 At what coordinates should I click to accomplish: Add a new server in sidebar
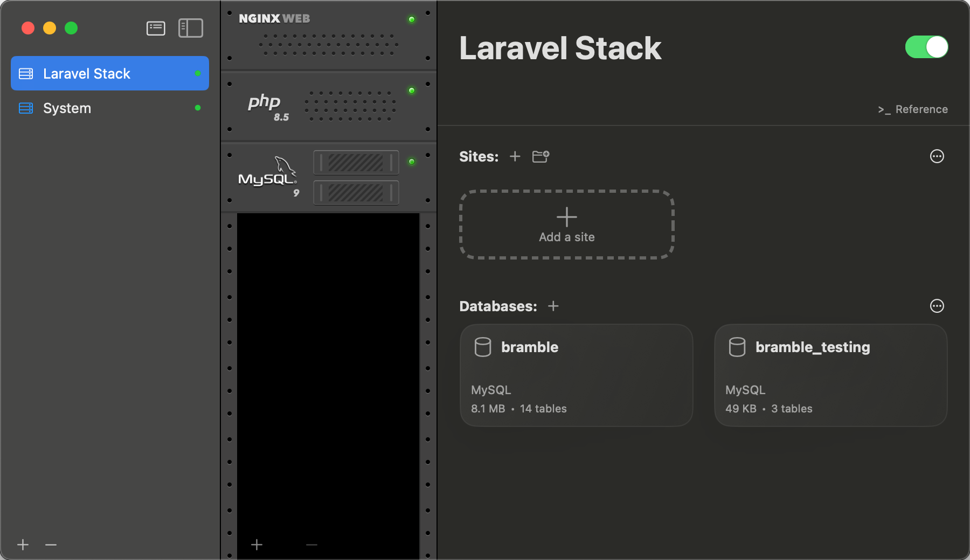23,544
